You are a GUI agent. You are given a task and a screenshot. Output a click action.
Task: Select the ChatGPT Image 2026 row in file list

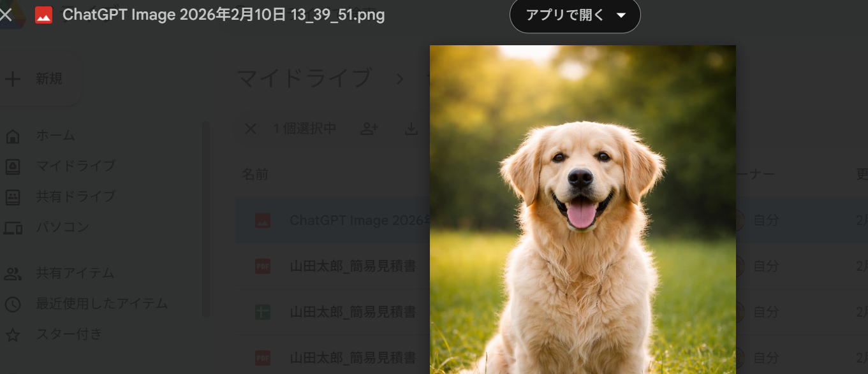click(x=552, y=220)
